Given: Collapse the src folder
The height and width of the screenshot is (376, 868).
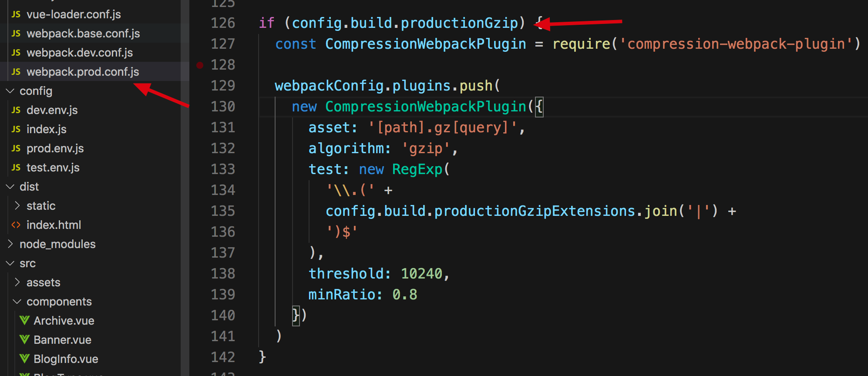Looking at the screenshot, I should coord(10,263).
